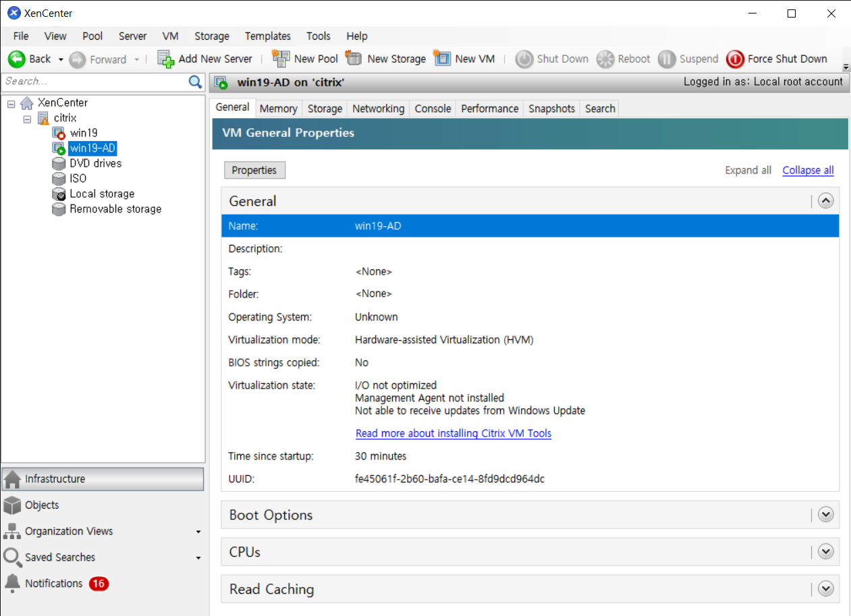
Task: Switch to the Networking tab
Action: pos(379,109)
